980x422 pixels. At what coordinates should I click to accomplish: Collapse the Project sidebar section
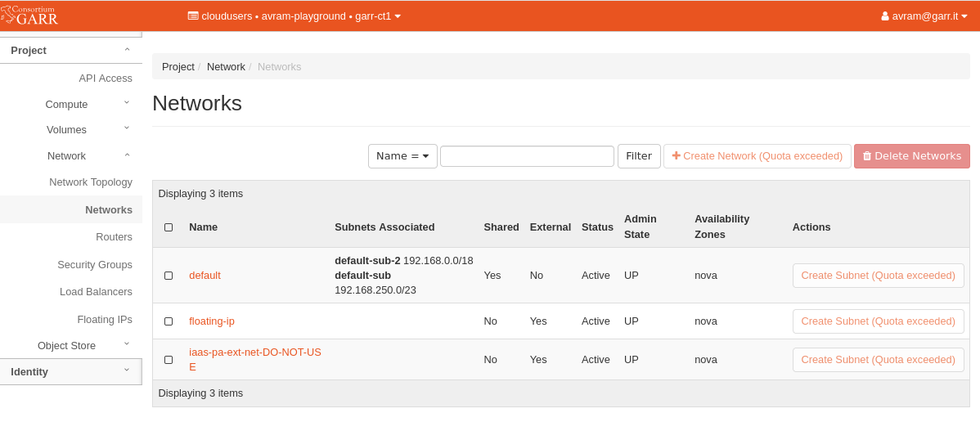(x=71, y=51)
